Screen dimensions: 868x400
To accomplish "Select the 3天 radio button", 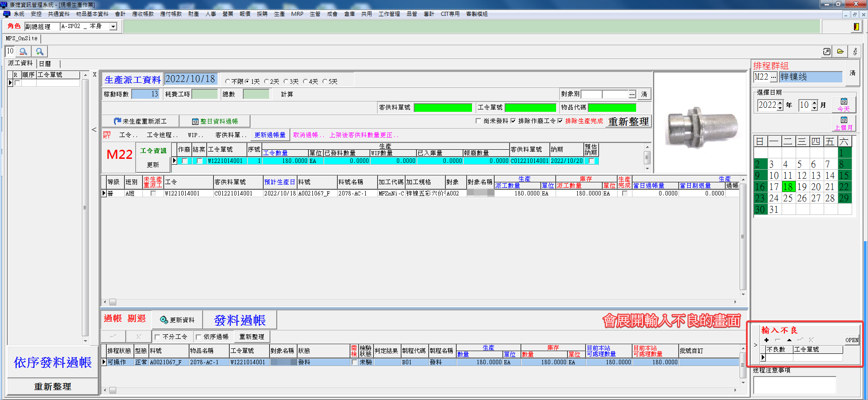I will 286,81.
